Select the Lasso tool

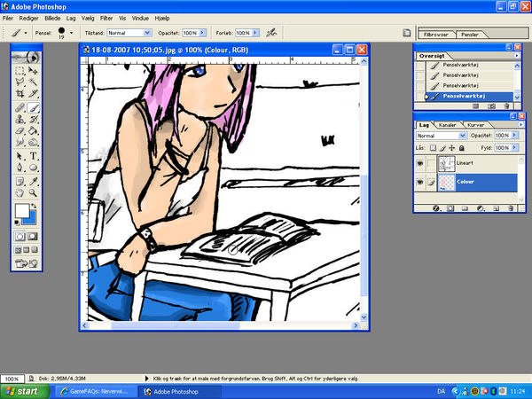[x=20, y=82]
